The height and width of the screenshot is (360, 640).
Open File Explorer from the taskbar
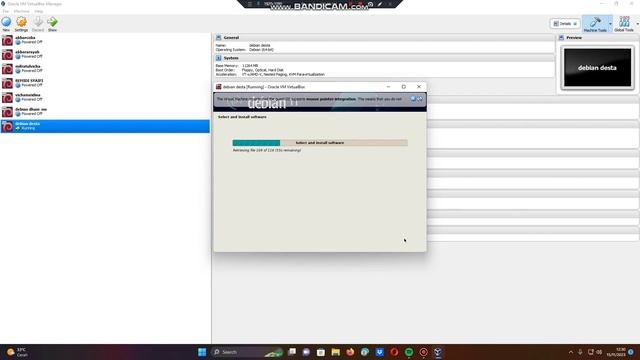tap(336, 352)
